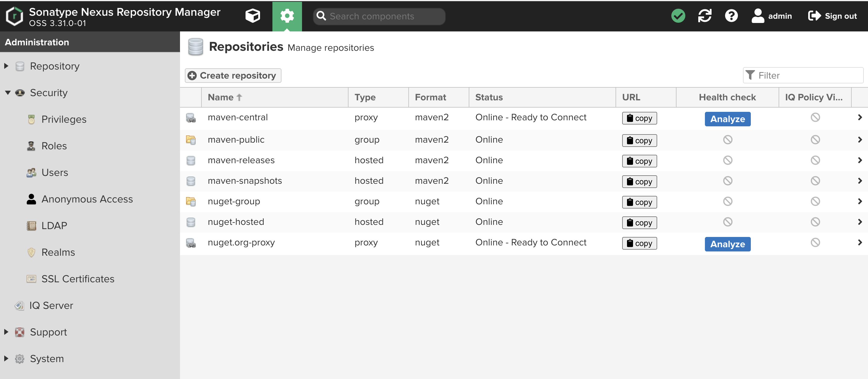Sort by the Health check column header

coord(727,97)
